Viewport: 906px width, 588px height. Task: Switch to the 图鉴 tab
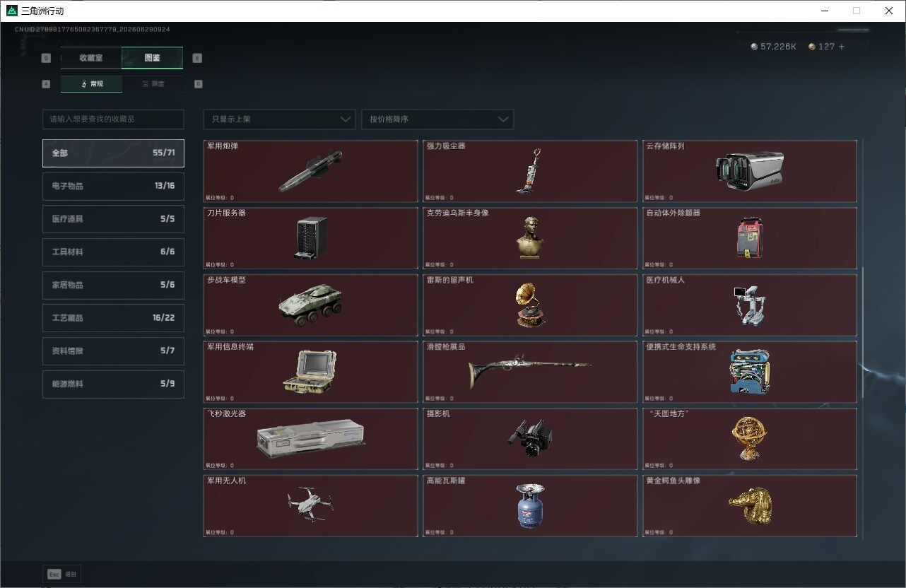point(152,58)
